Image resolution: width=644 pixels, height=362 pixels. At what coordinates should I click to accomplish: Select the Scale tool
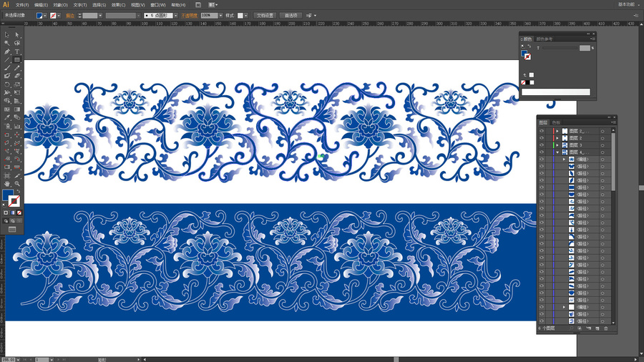coord(17,84)
